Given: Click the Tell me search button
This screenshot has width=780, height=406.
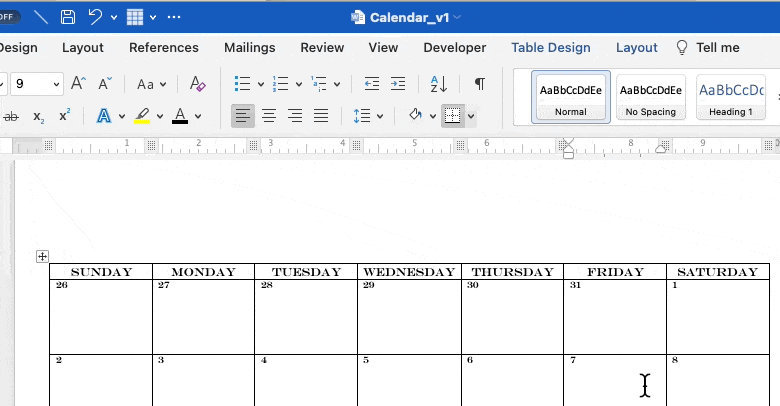Looking at the screenshot, I should pyautogui.click(x=708, y=47).
